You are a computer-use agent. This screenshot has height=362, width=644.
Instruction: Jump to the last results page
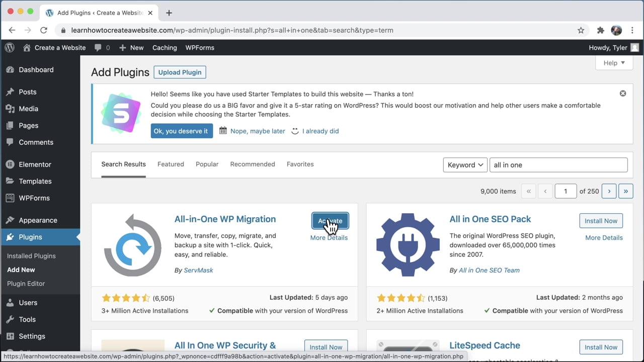[626, 191]
